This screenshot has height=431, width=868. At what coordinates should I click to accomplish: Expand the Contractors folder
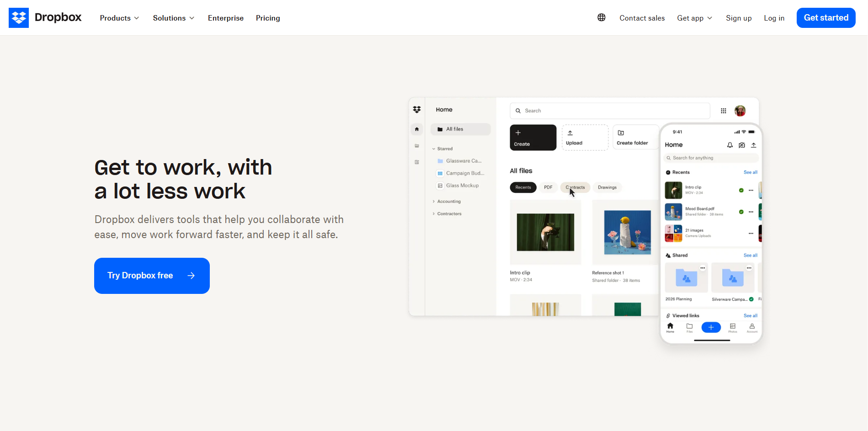tap(447, 214)
